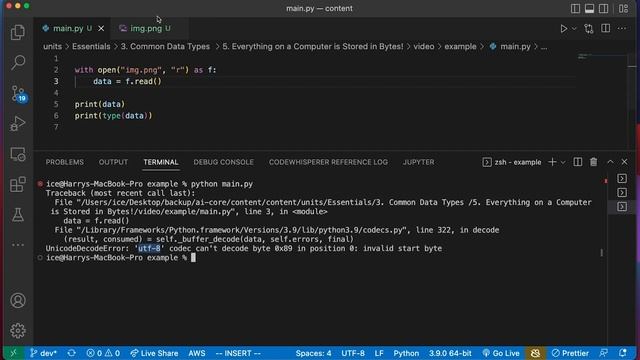Customize the editor layout

(x=623, y=9)
